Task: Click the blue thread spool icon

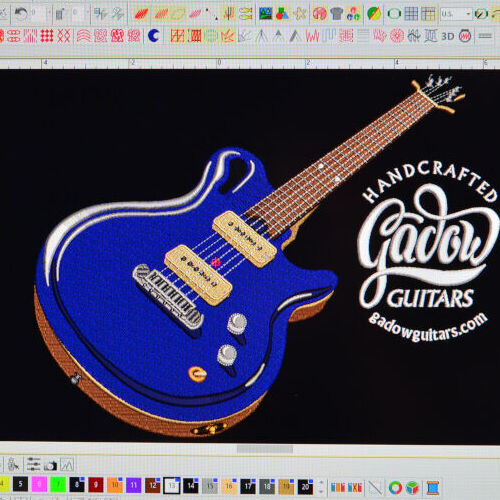Action: (x=433, y=488)
